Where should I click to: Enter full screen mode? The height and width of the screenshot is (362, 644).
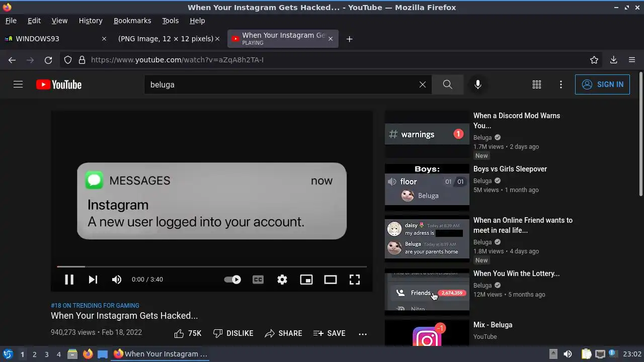pyautogui.click(x=355, y=280)
